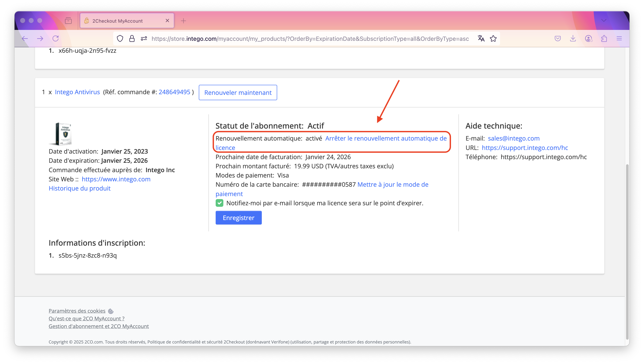Click the Intego Inc vendor name
This screenshot has width=644, height=364.
(160, 170)
